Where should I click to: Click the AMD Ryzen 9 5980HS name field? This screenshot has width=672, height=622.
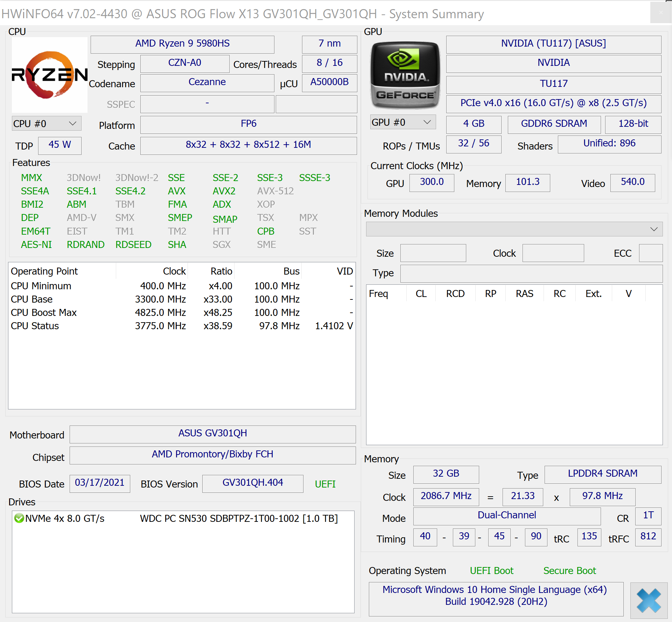pyautogui.click(x=182, y=44)
